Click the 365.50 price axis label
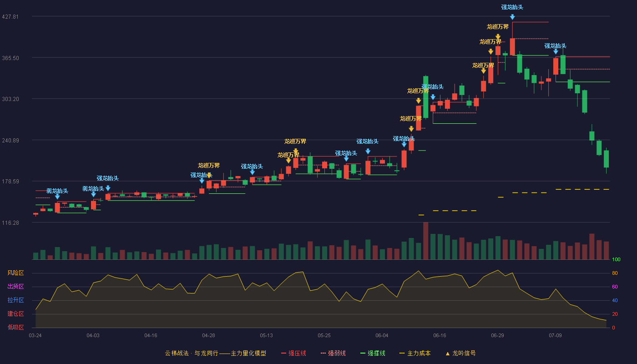The image size is (637, 364). (x=10, y=58)
